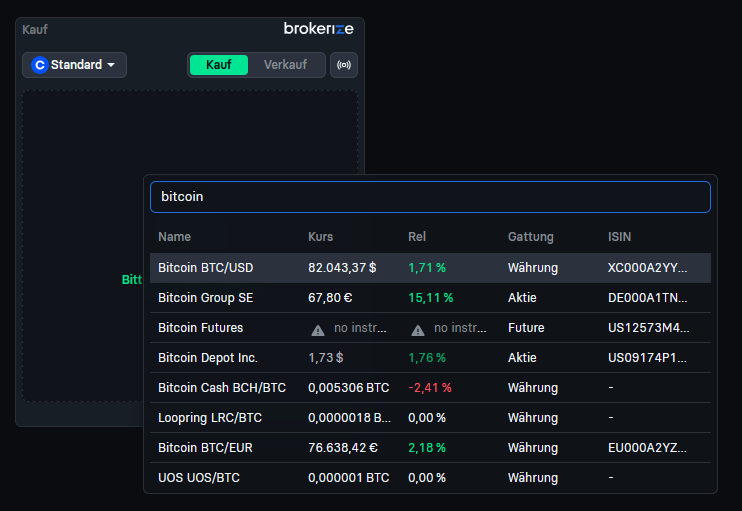The width and height of the screenshot is (742, 511).
Task: Select the Bitcoin Group SE result
Action: click(430, 298)
